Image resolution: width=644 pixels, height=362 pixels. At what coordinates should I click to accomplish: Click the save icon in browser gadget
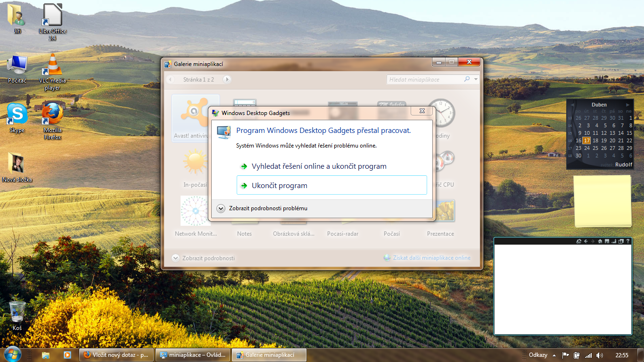tap(607, 241)
